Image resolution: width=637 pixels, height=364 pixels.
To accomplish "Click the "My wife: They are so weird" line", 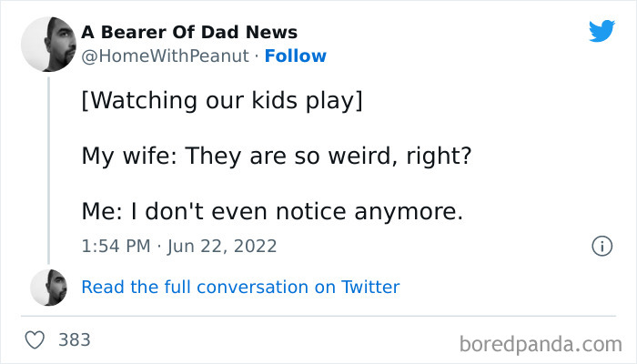I will tap(276, 156).
